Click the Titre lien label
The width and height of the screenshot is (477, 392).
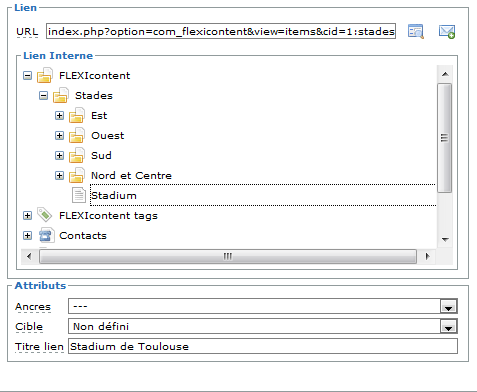point(39,347)
